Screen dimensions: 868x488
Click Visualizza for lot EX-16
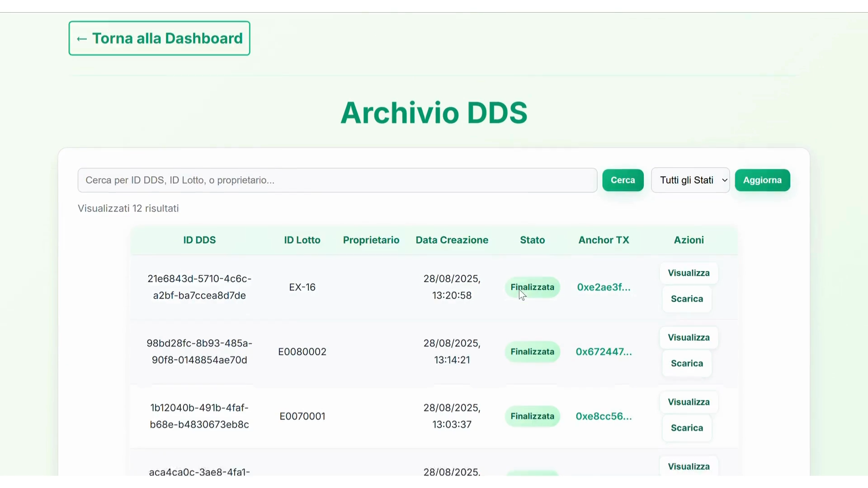tap(689, 273)
